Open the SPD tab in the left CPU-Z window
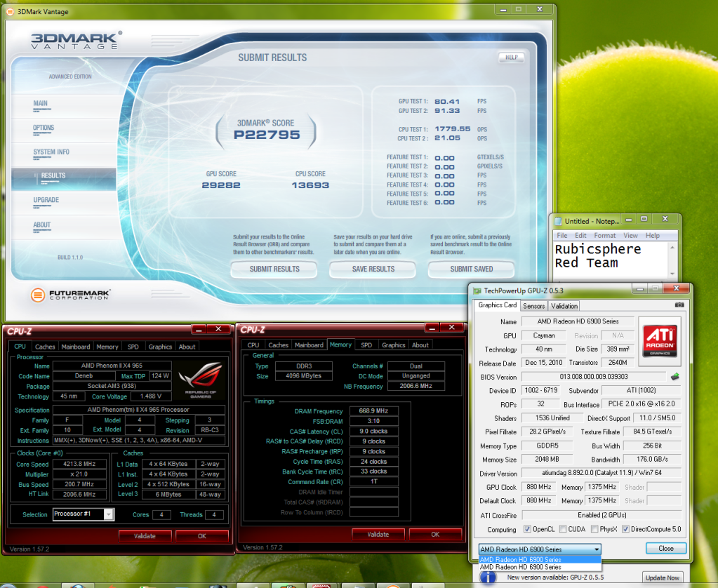718x588 pixels. tap(133, 347)
